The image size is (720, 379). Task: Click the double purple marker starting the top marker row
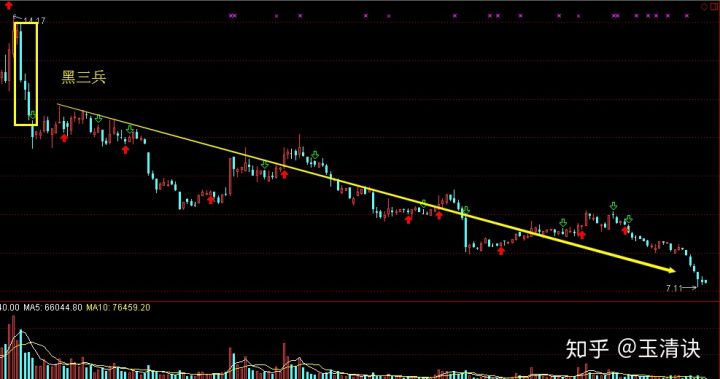[233, 16]
